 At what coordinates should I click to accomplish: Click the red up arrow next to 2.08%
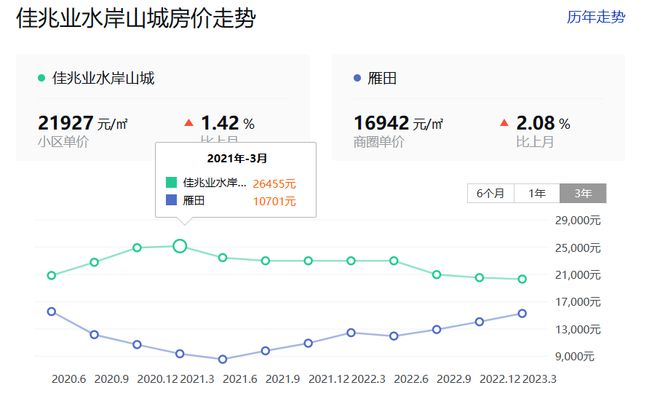coord(504,122)
